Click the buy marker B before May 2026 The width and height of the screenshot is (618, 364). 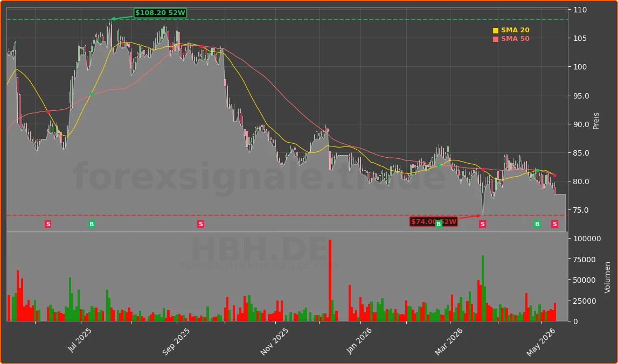click(x=537, y=224)
